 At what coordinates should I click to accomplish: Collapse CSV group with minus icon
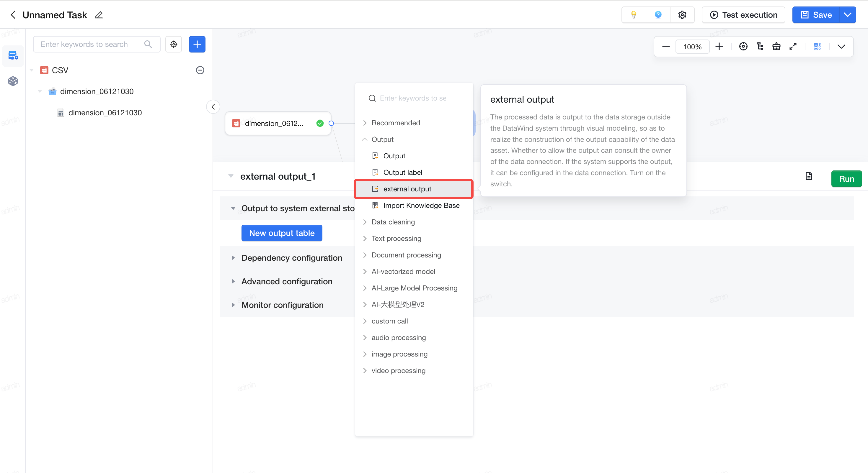pos(200,70)
